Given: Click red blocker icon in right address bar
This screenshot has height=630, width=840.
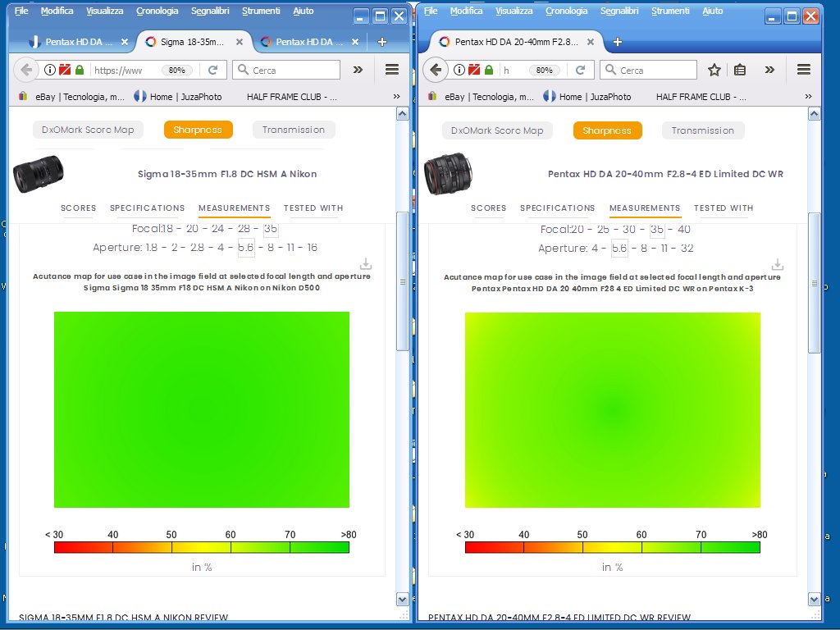Looking at the screenshot, I should (x=474, y=70).
